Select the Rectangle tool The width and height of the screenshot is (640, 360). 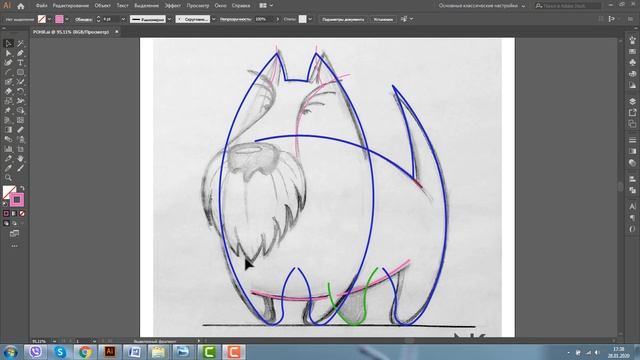coord(20,72)
